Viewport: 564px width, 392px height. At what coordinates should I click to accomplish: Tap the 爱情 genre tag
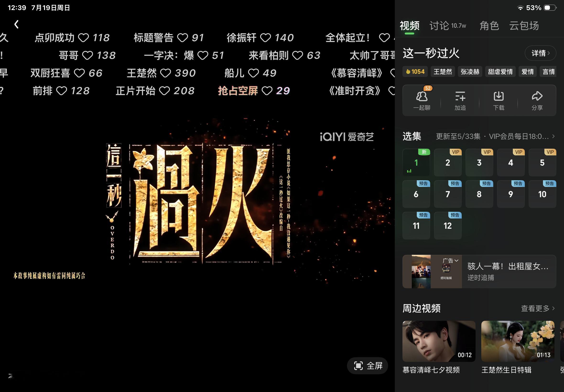pyautogui.click(x=527, y=71)
